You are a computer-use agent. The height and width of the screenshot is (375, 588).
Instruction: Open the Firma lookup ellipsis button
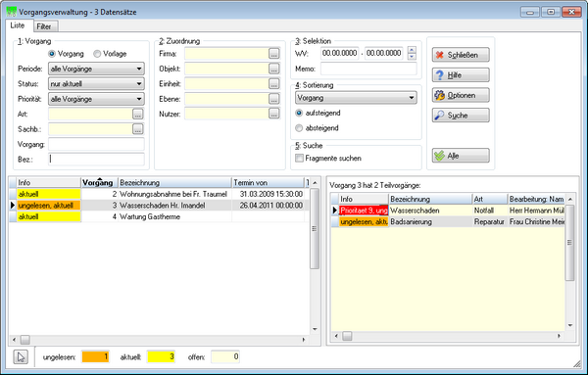point(274,54)
